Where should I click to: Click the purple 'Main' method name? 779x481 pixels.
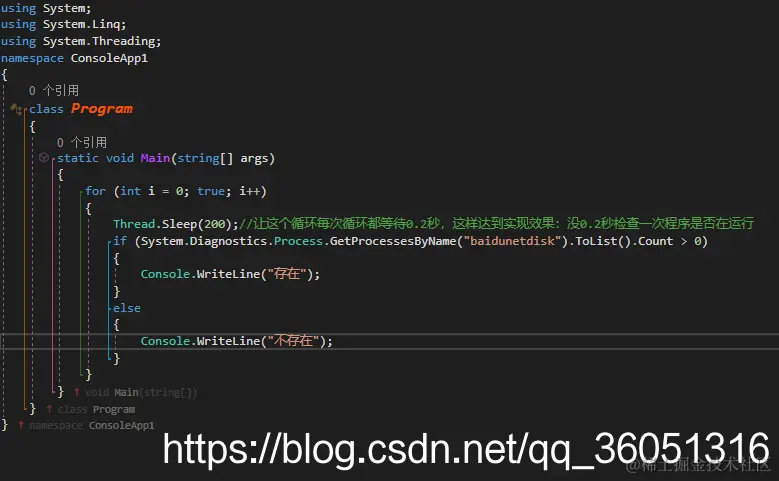pos(155,158)
